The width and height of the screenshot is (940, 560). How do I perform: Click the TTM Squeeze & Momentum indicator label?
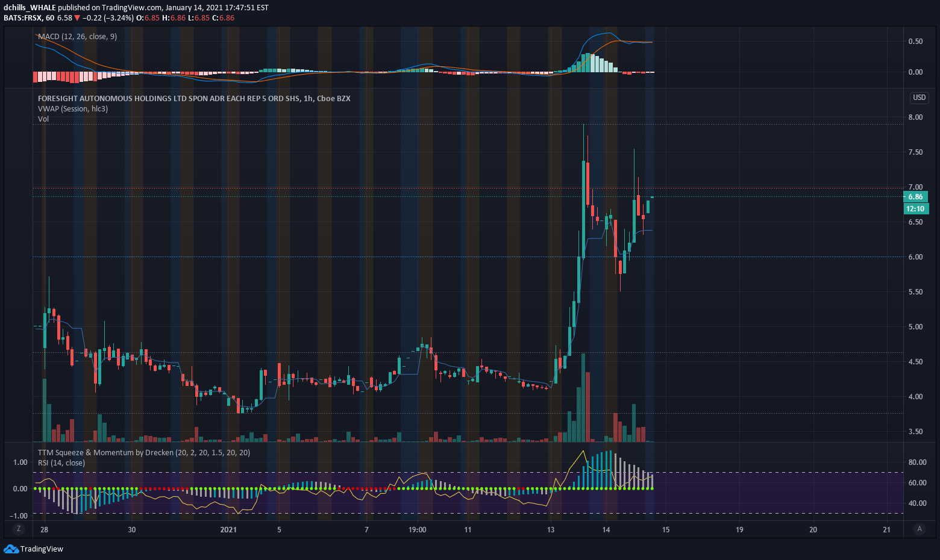[143, 453]
